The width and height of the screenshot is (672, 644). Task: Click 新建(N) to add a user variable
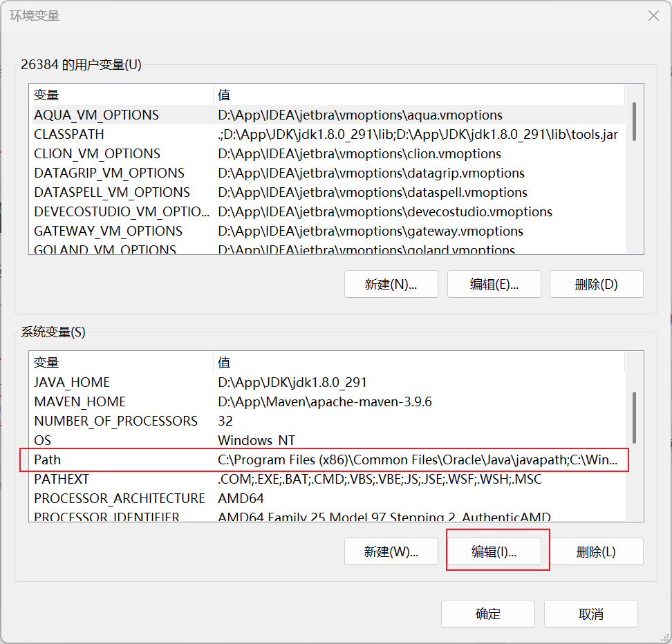click(x=391, y=283)
